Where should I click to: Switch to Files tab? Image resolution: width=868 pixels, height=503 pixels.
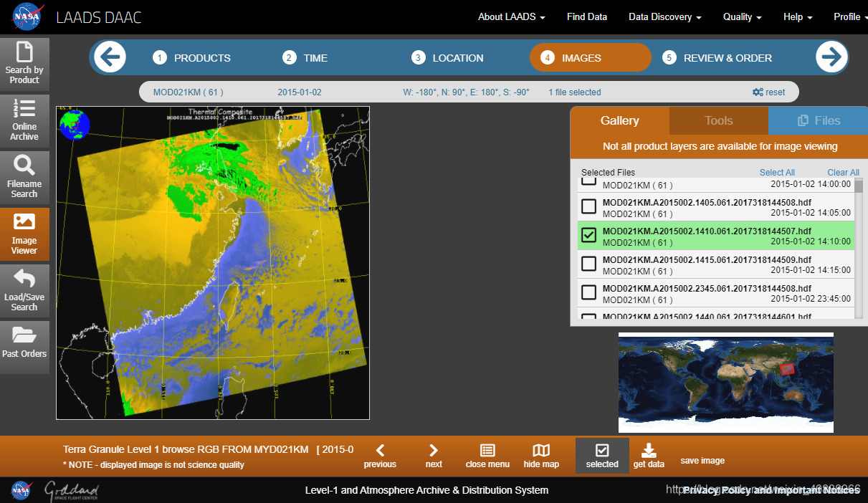tap(818, 120)
